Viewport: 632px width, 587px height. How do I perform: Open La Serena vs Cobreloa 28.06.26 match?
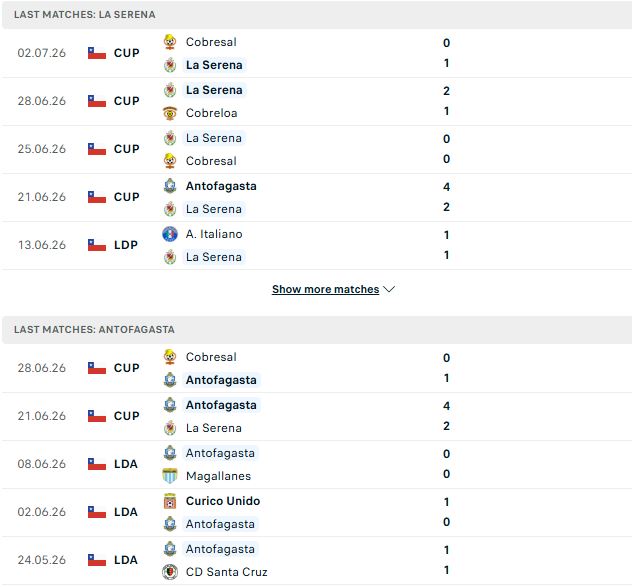click(x=316, y=101)
